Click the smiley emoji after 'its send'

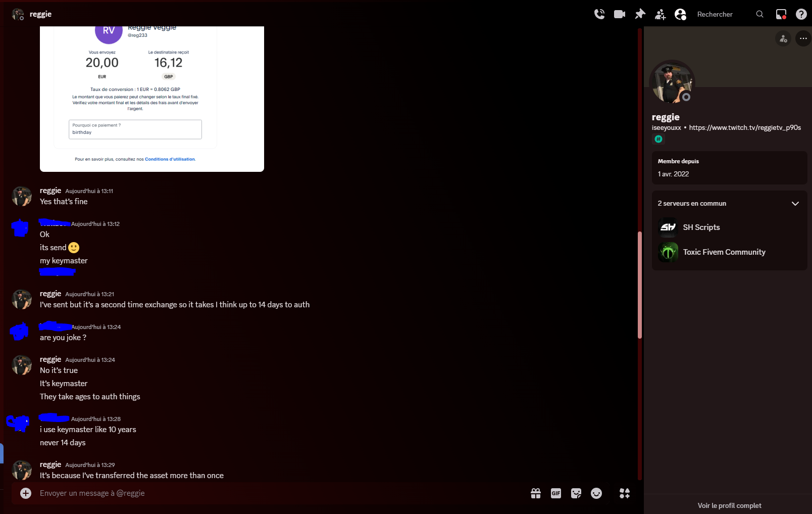click(x=74, y=248)
